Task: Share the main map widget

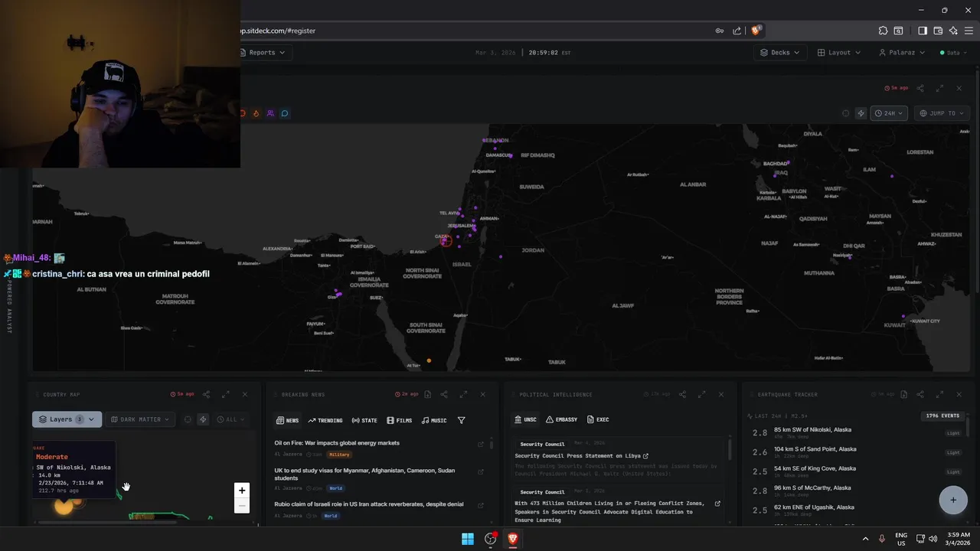Action: tap(920, 88)
